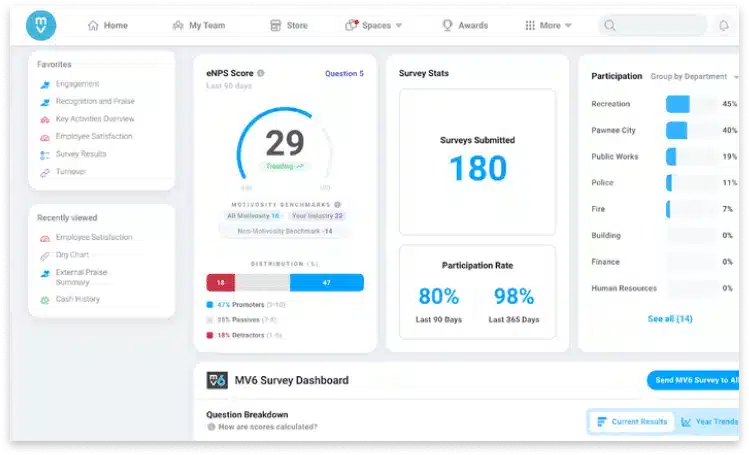Click the Cash History icon
Viewport: 749px width, 455px height.
tap(44, 299)
